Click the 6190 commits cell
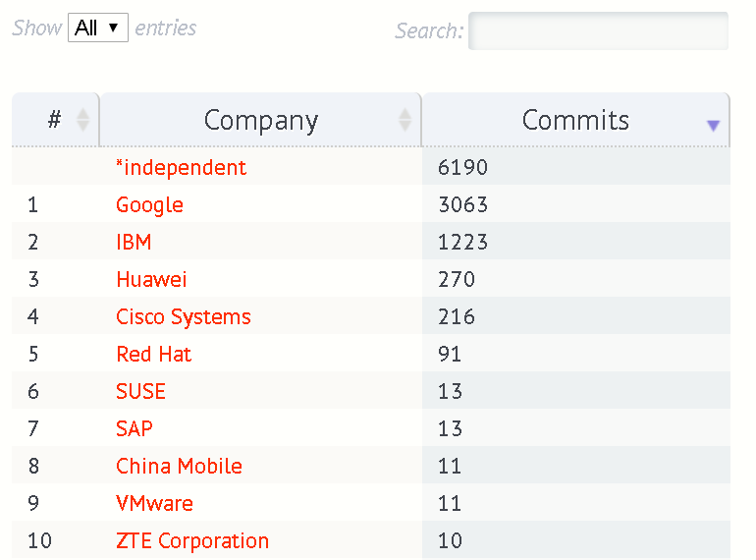 coord(463,167)
